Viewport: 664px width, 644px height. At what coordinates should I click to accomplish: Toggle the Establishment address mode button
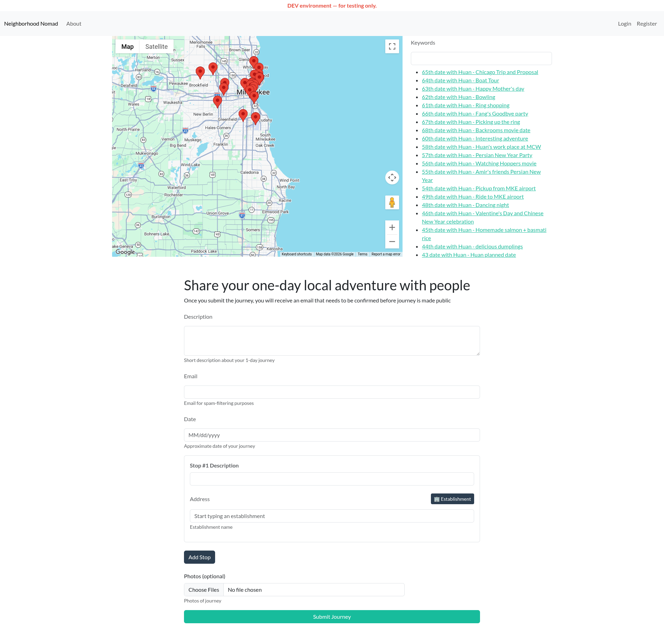tap(452, 499)
